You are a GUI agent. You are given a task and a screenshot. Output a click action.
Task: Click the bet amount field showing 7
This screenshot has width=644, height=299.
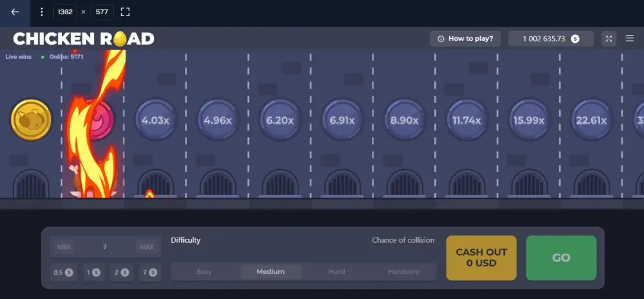point(105,247)
